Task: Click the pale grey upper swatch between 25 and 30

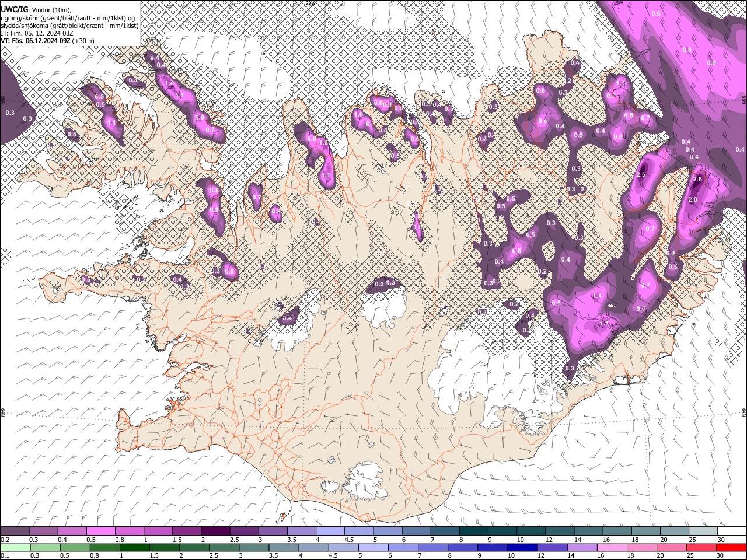Action: tap(703, 531)
